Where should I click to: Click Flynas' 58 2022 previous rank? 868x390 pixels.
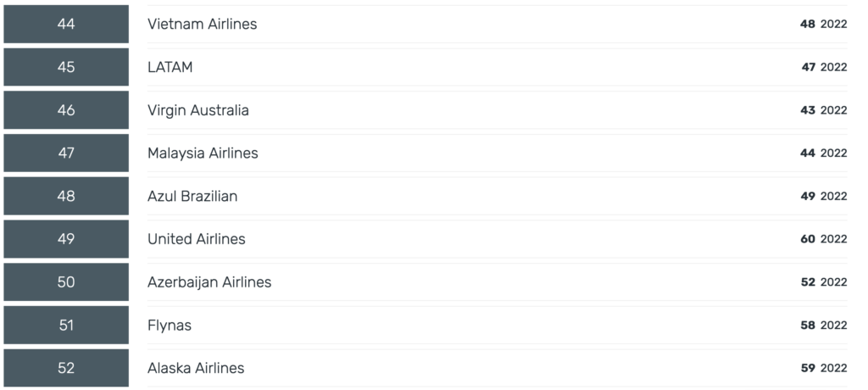click(x=824, y=326)
